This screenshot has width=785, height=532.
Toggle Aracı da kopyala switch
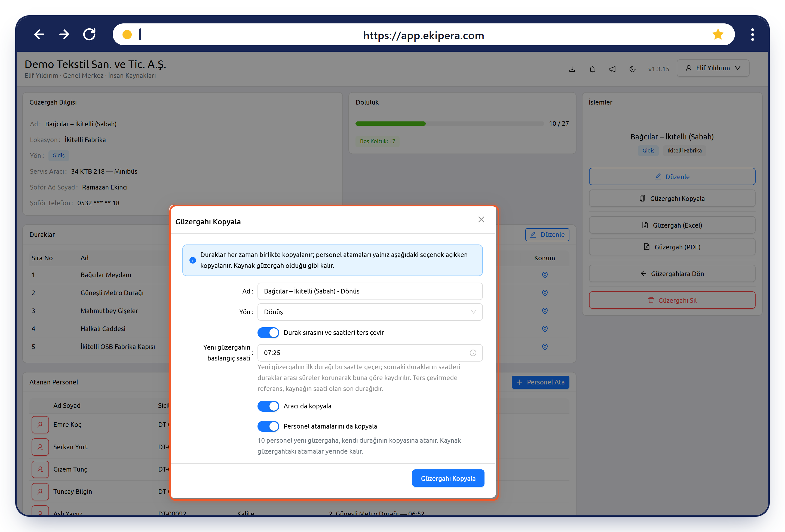click(268, 406)
